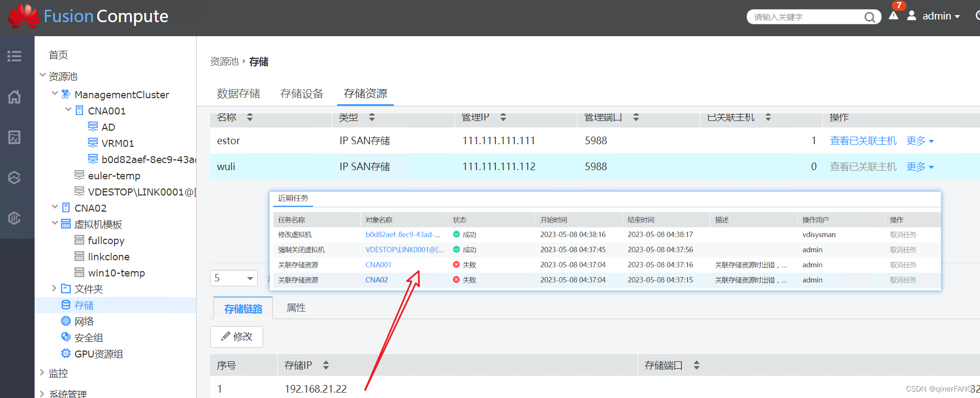Select the fullcopy template icon
The height and width of the screenshot is (398, 980).
79,240
